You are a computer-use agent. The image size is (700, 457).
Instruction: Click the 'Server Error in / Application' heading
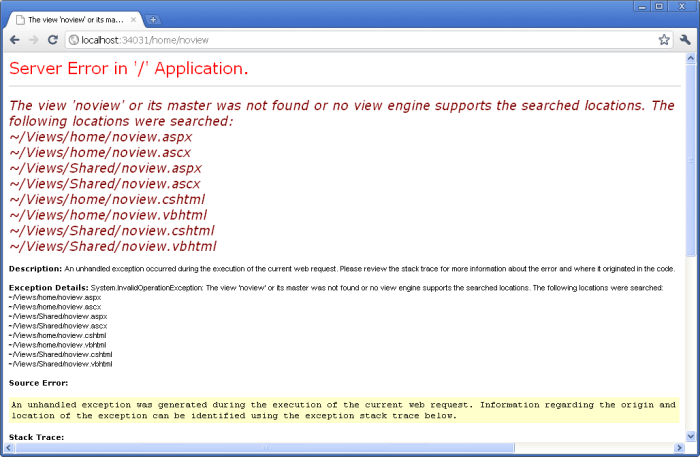(128, 68)
